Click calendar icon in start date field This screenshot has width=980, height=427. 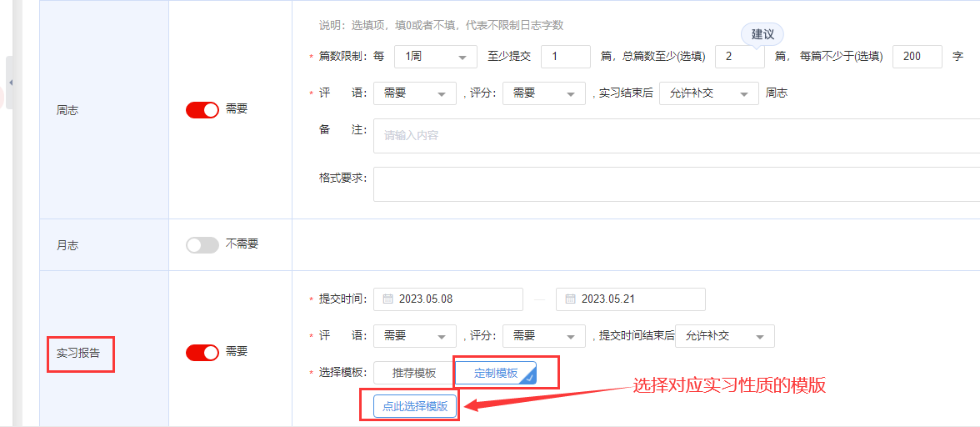(388, 299)
